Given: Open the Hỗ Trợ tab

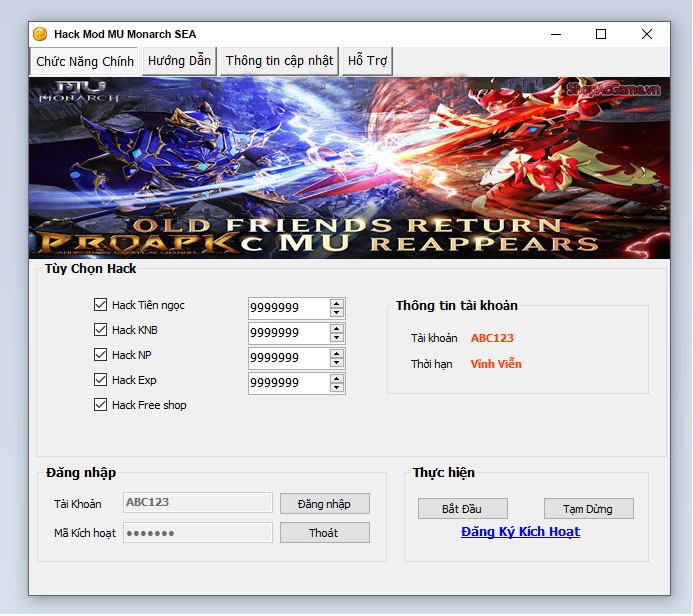Looking at the screenshot, I should tap(367, 61).
